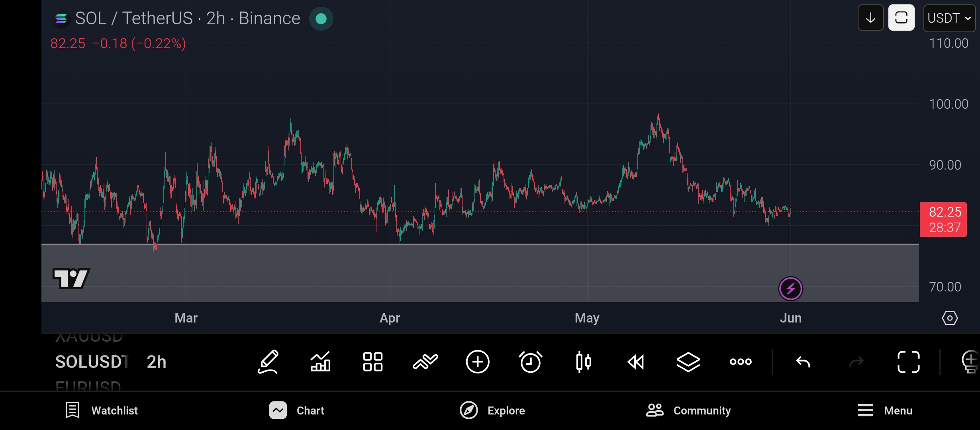The height and width of the screenshot is (430, 980).
Task: Click the purple lightning event marker
Action: (791, 289)
